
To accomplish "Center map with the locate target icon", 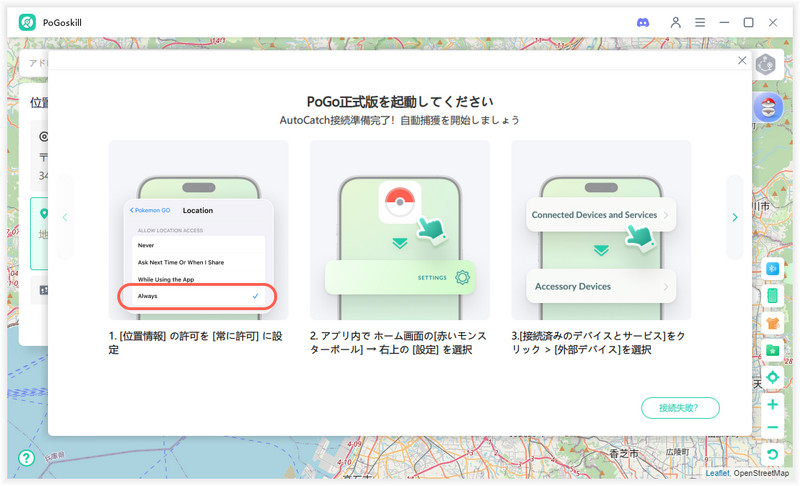I will [772, 377].
